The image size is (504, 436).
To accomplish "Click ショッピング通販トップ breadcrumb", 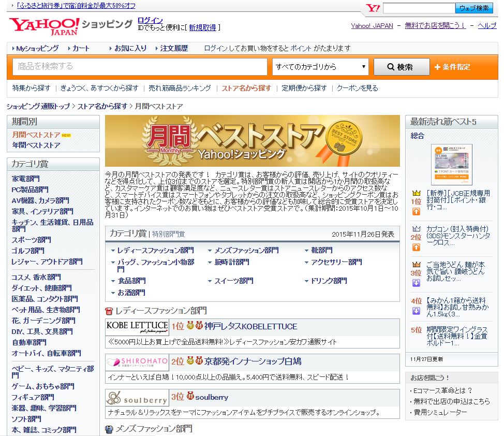I will coord(38,107).
